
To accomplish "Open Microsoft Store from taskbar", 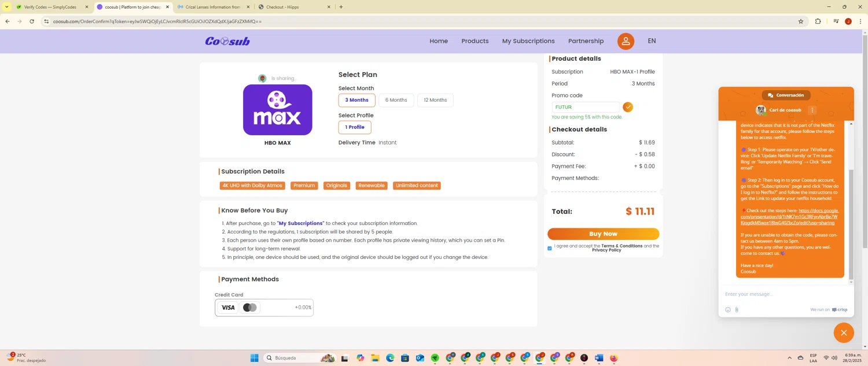I will (x=405, y=358).
